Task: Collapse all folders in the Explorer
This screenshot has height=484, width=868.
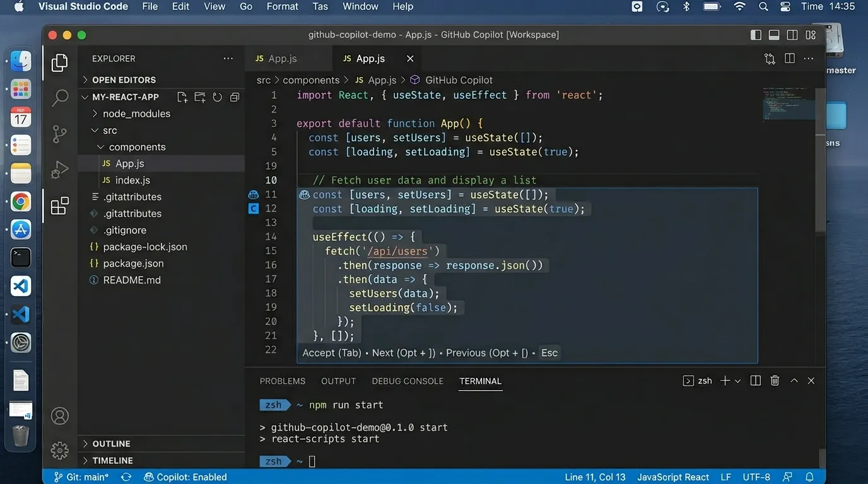Action: point(235,97)
